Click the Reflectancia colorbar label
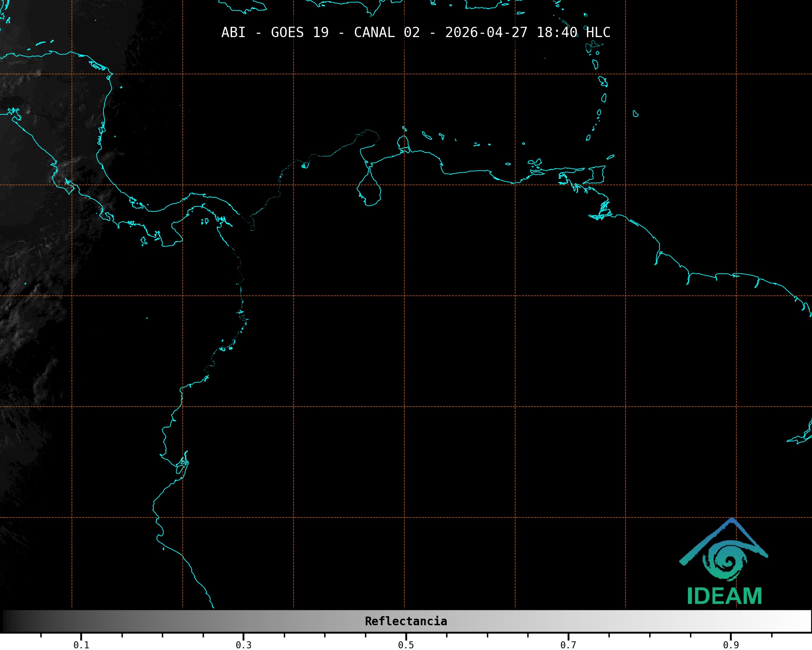The height and width of the screenshot is (650, 812). tap(406, 621)
